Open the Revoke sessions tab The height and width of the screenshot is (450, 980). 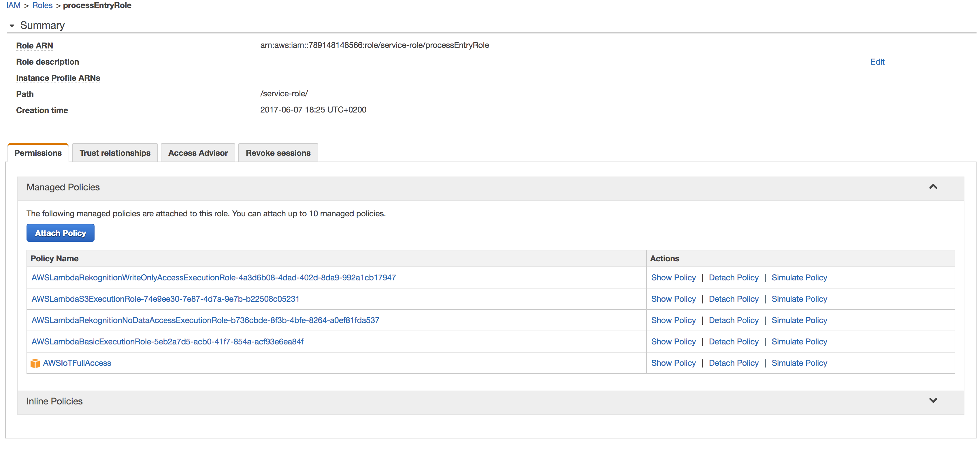[278, 153]
